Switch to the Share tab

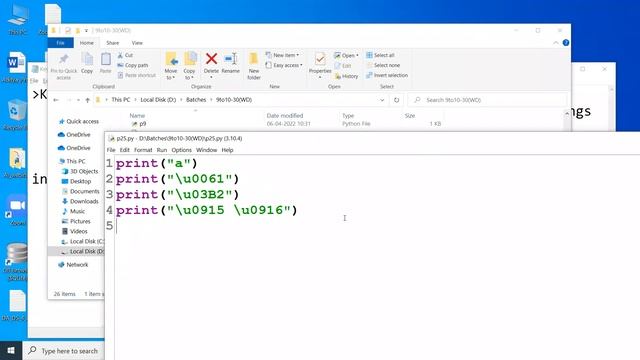coord(113,43)
